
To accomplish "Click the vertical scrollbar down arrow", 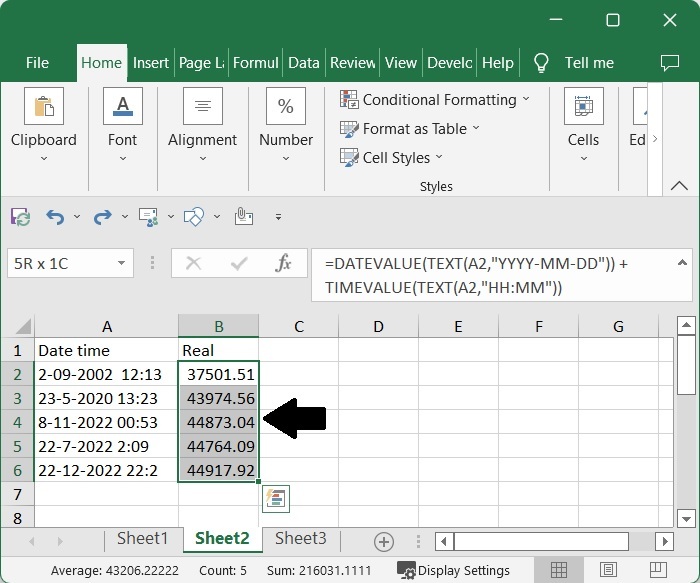I will (686, 519).
